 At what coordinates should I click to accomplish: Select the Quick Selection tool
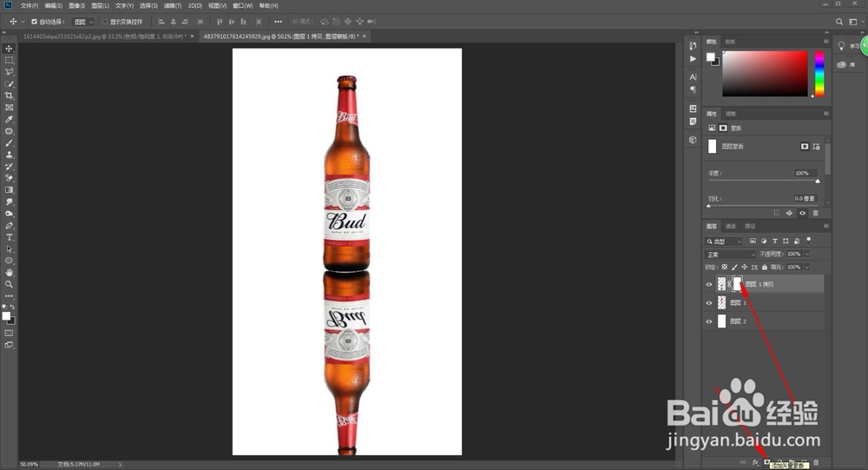[x=9, y=84]
